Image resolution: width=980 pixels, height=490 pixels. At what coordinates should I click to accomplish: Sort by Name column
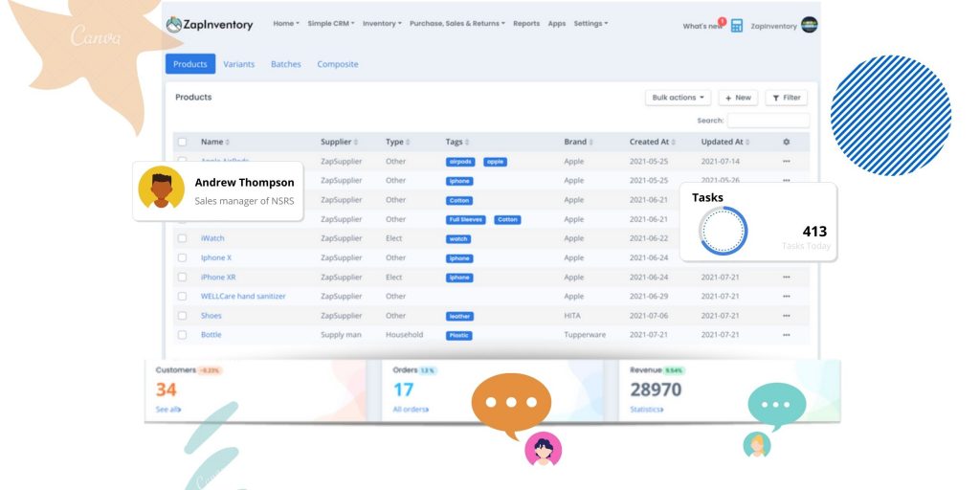215,142
